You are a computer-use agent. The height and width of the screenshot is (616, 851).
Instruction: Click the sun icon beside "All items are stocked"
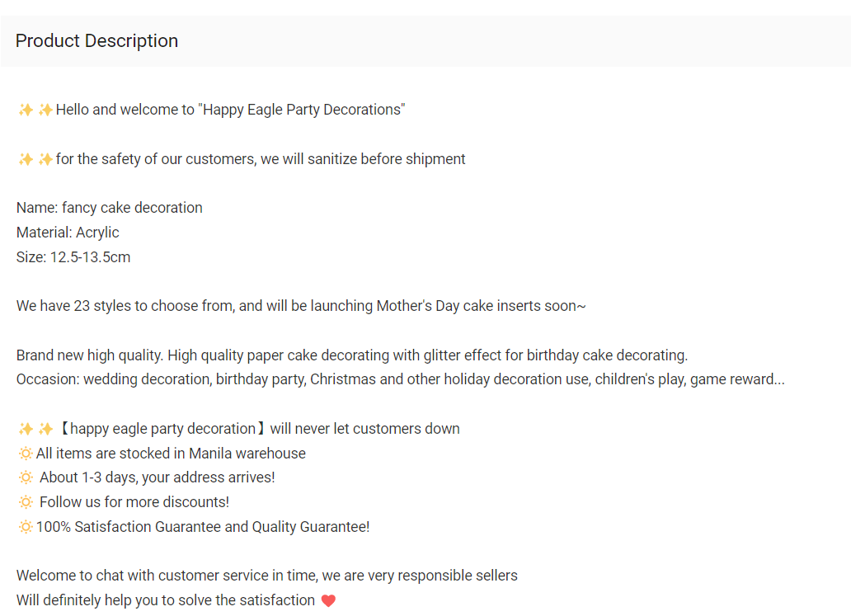pyautogui.click(x=26, y=454)
